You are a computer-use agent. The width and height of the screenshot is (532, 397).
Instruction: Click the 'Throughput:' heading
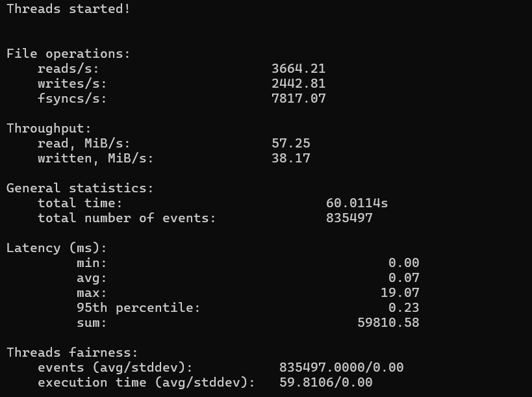click(49, 128)
